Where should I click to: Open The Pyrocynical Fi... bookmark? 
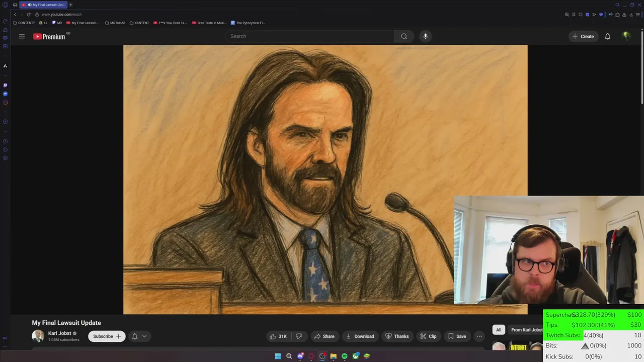tap(248, 23)
